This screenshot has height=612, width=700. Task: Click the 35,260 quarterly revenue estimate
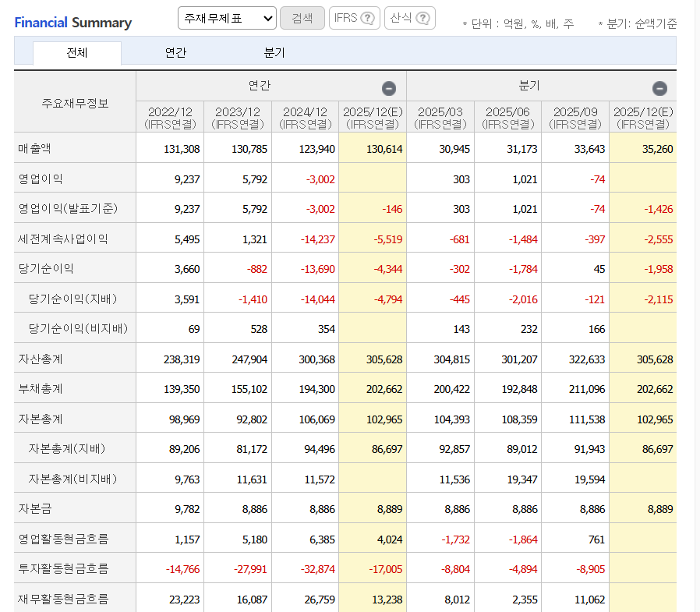[658, 149]
